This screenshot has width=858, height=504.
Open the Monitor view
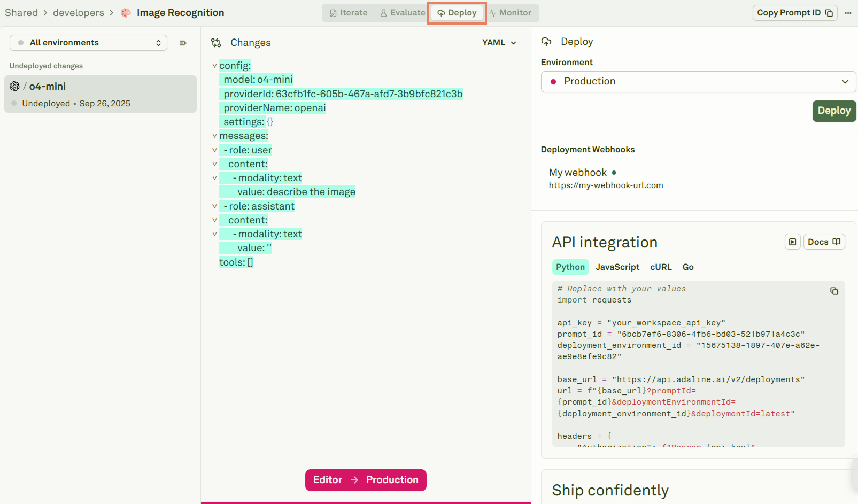[x=511, y=12]
